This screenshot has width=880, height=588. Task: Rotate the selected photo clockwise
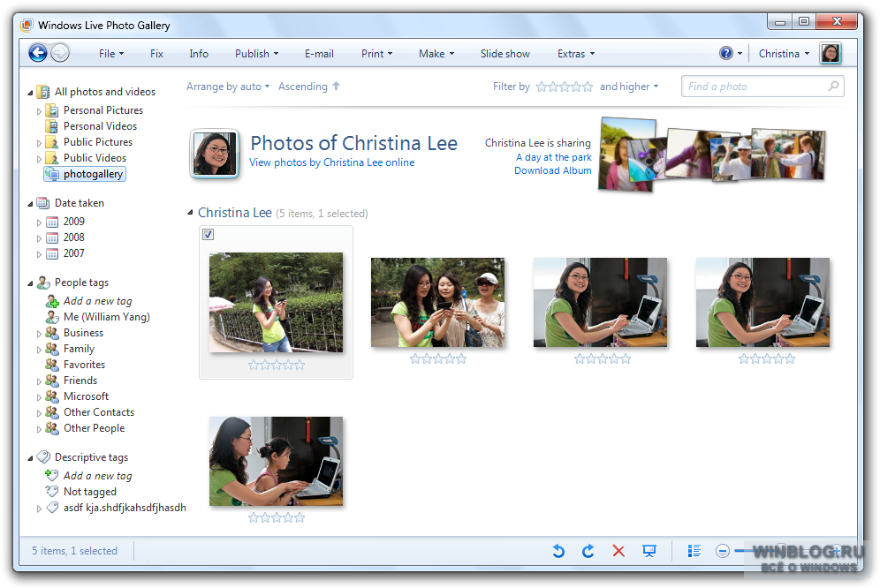(588, 551)
